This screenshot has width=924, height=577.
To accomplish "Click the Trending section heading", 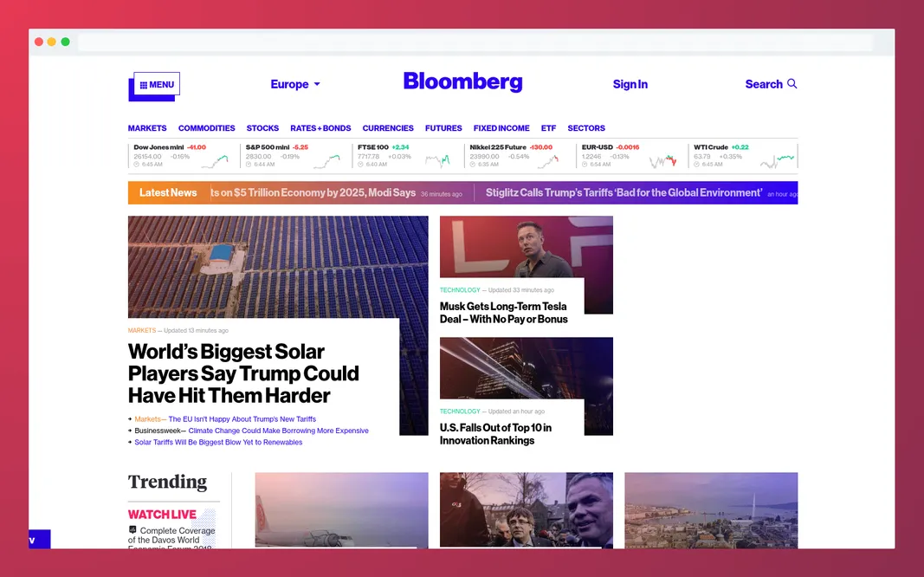I will tap(167, 482).
